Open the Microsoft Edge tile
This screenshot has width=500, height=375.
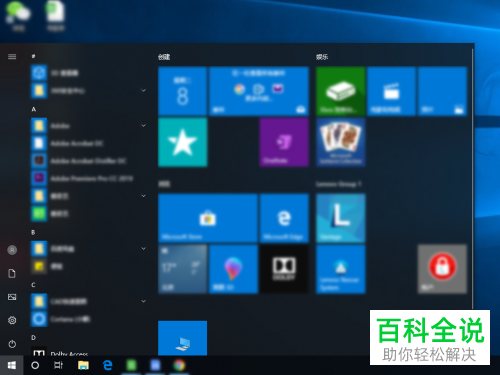click(x=284, y=218)
